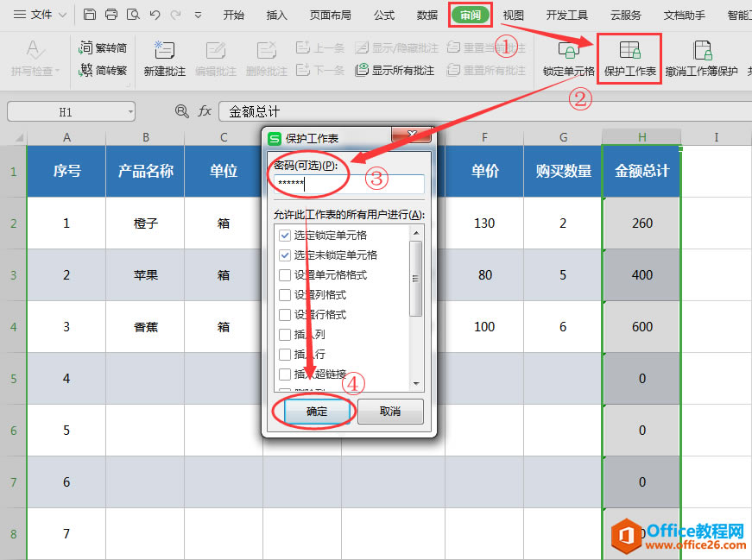Click the Print icon in quick access bar
Image resolution: width=752 pixels, height=560 pixels.
tap(111, 13)
